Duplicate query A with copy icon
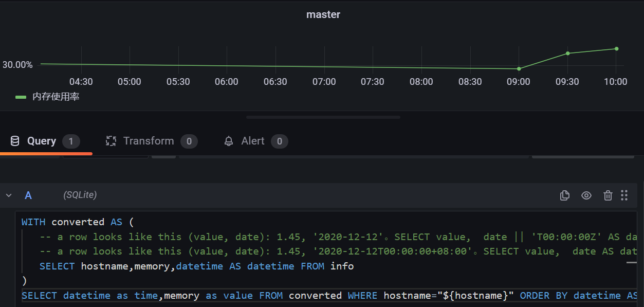Screen dimensions: 644x307 click(564, 195)
